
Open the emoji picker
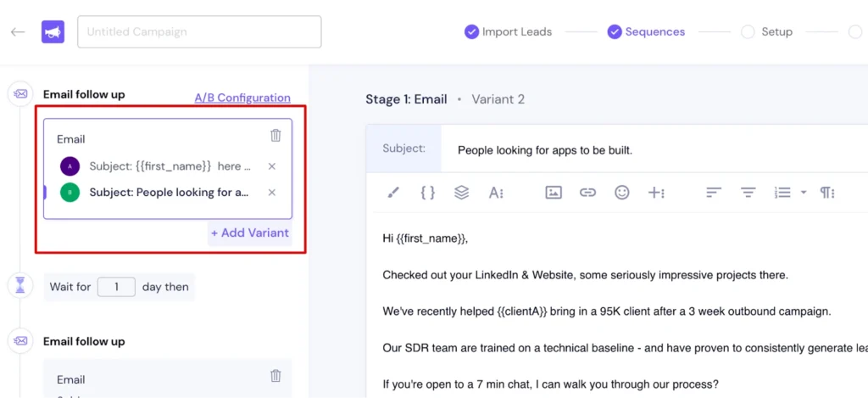coord(622,193)
